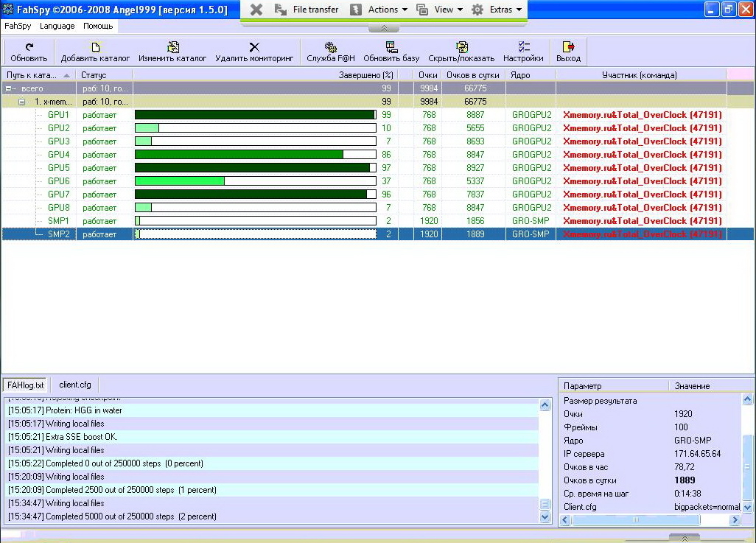Open Служба F@H service icon
The width and height of the screenshot is (756, 543).
point(331,47)
